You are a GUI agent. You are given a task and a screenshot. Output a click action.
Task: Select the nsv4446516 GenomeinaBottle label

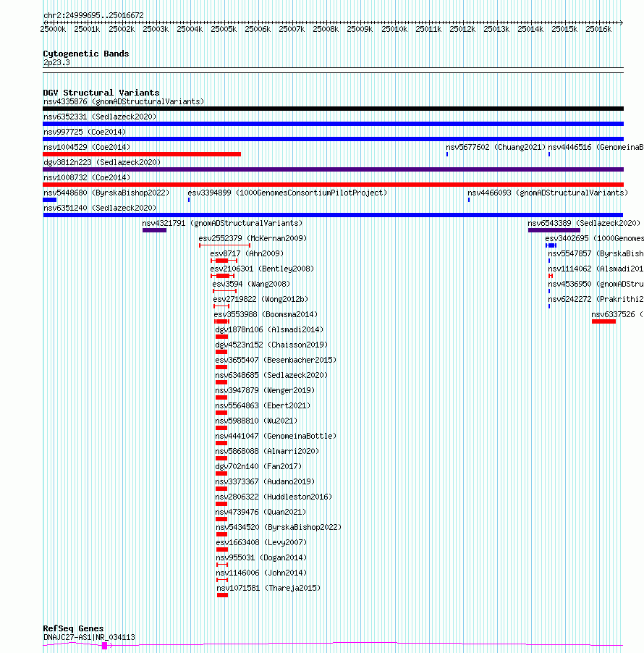pyautogui.click(x=596, y=147)
